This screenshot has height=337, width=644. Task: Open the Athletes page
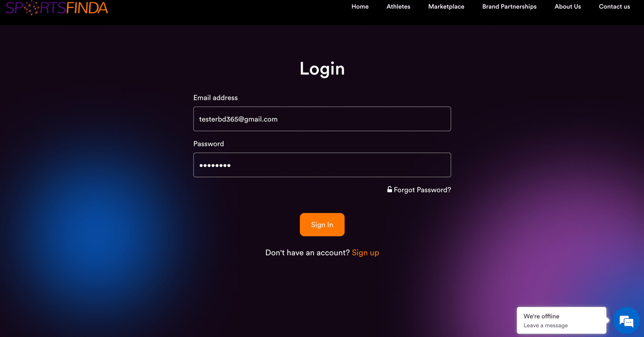pyautogui.click(x=398, y=6)
